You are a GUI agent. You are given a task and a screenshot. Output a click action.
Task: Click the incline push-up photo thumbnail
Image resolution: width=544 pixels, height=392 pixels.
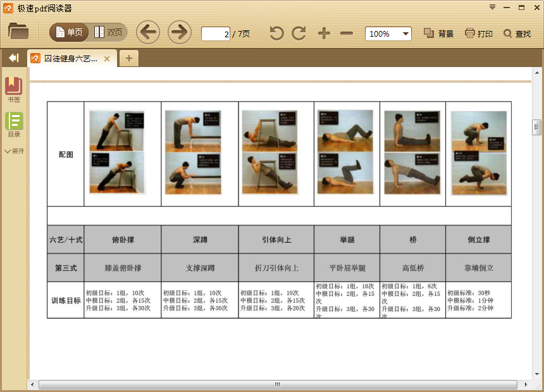[117, 152]
